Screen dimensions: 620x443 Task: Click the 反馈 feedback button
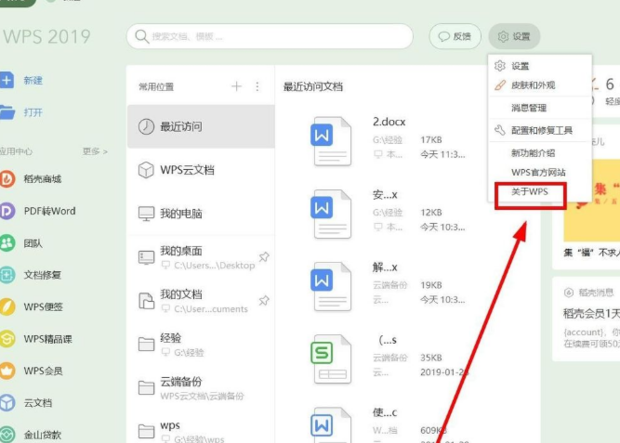pyautogui.click(x=455, y=36)
